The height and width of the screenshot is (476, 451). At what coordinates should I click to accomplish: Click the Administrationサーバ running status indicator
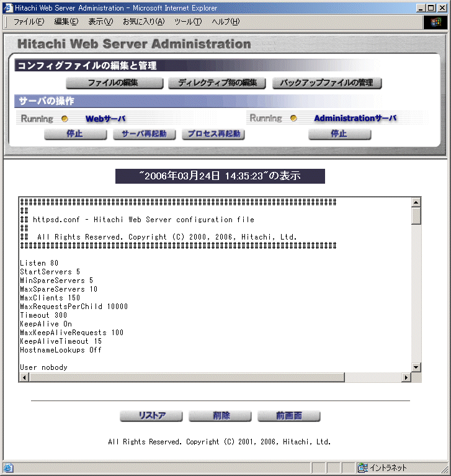293,118
